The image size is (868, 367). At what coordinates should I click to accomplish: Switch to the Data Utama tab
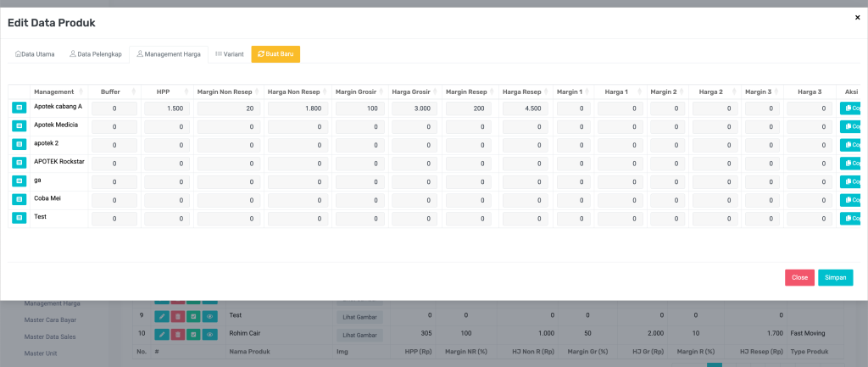point(35,54)
